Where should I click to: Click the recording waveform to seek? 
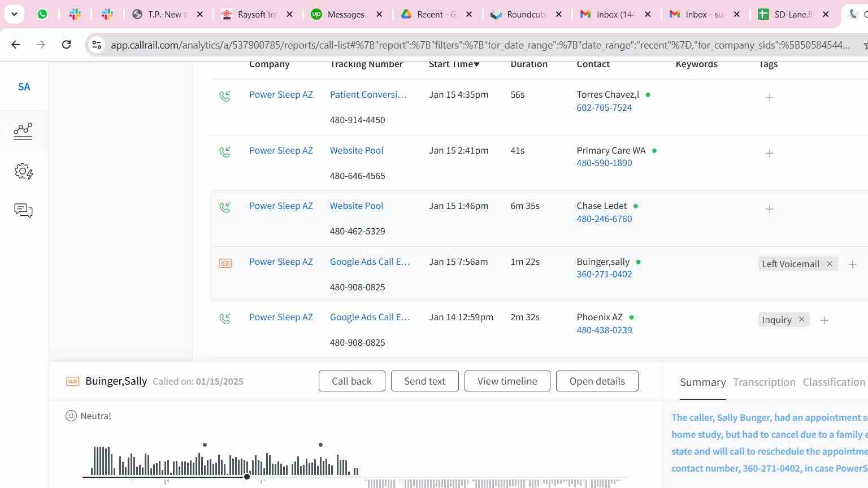pos(356,466)
